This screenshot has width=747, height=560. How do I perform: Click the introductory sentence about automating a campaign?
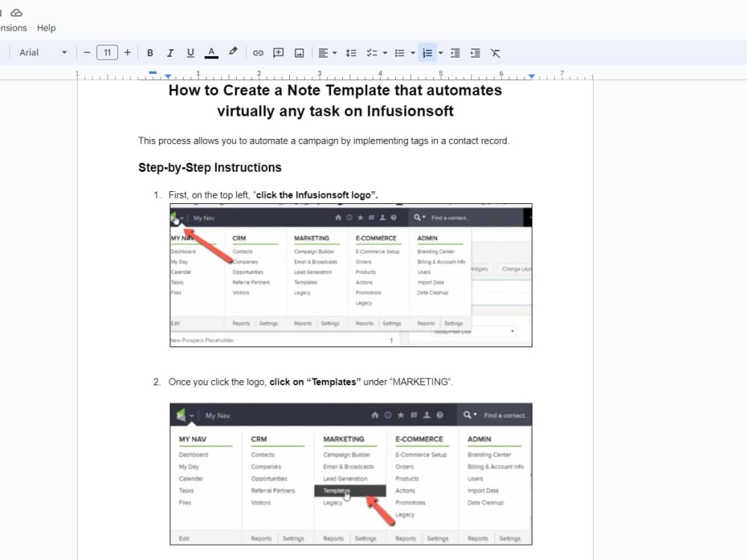pyautogui.click(x=323, y=141)
